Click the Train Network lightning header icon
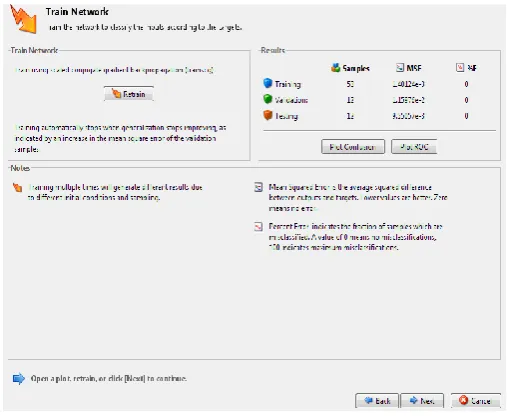 click(23, 19)
